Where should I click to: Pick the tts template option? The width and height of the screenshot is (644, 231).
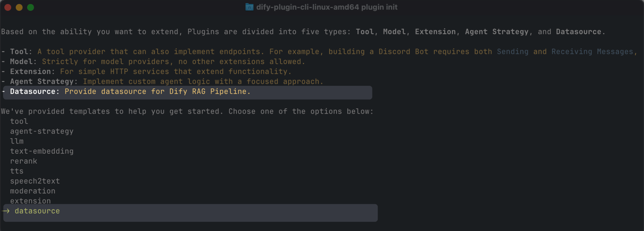(x=17, y=171)
